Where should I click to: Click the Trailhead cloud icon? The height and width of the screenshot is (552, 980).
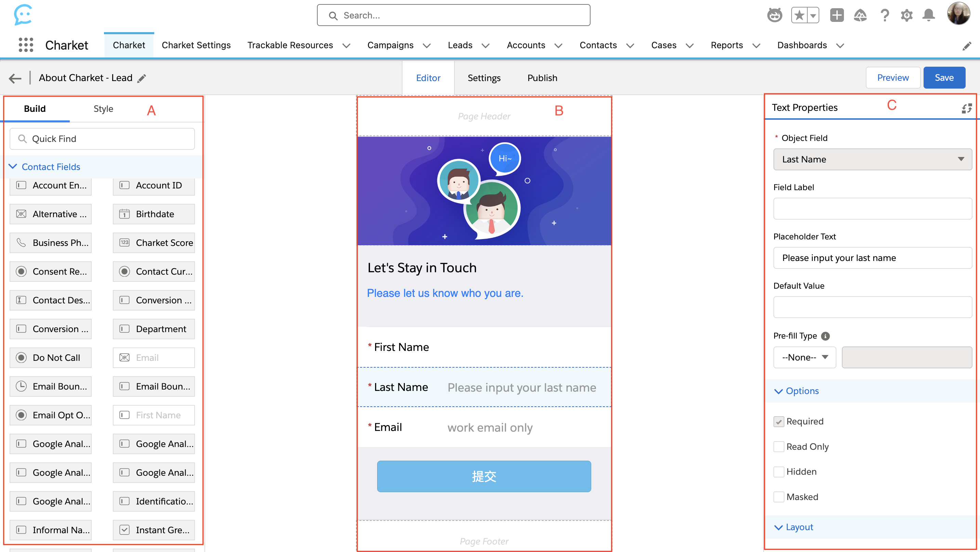point(860,15)
